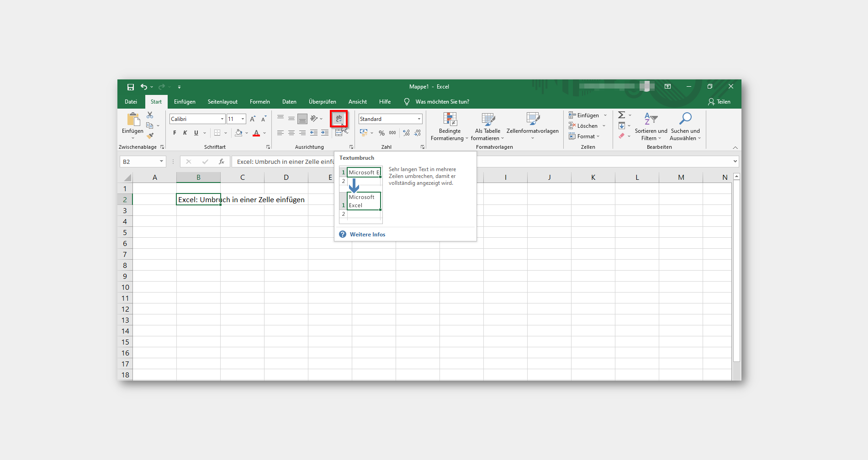This screenshot has width=868, height=460.
Task: Toggle italic formatting (K)
Action: [x=185, y=133]
